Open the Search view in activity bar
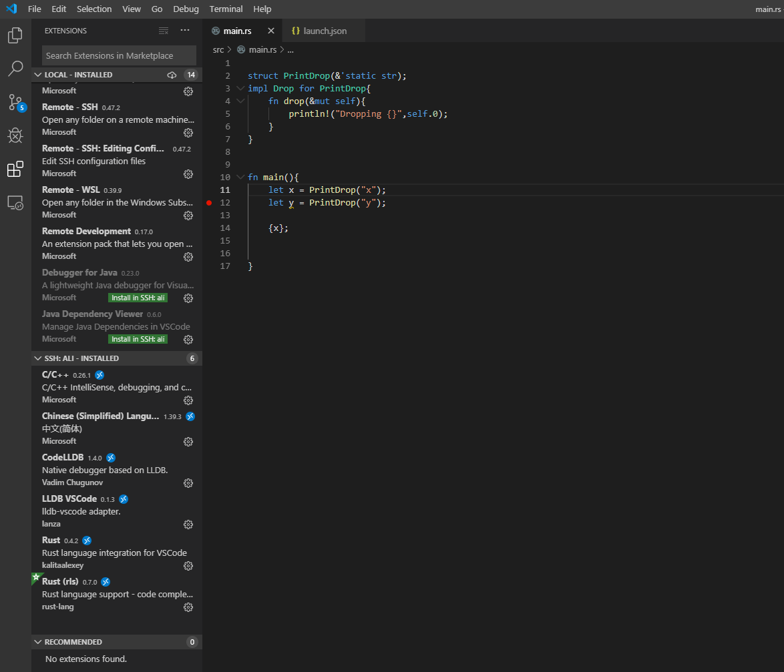The width and height of the screenshot is (784, 672). pos(15,69)
